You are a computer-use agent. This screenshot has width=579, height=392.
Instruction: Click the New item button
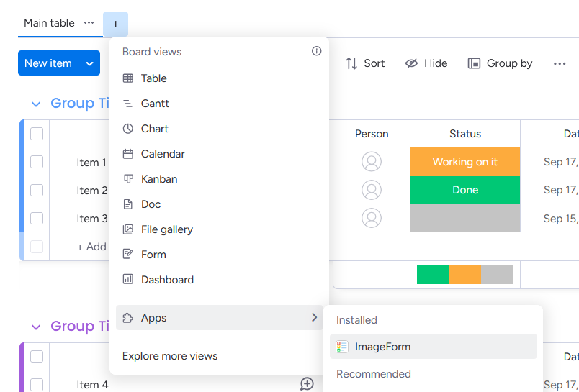(48, 63)
